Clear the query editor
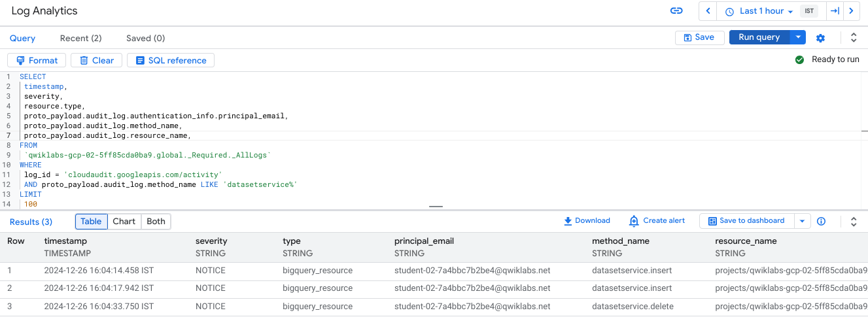The width and height of the screenshot is (868, 319). pos(96,60)
